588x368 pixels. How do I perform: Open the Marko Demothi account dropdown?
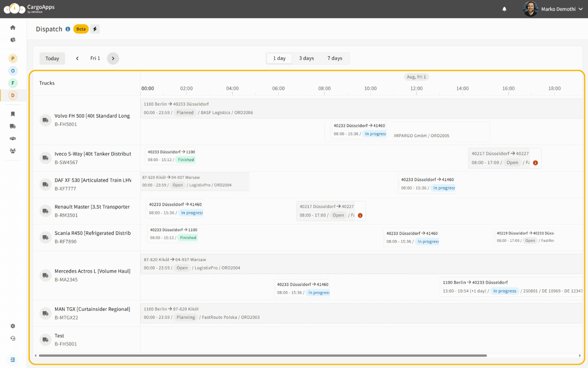tap(557, 9)
